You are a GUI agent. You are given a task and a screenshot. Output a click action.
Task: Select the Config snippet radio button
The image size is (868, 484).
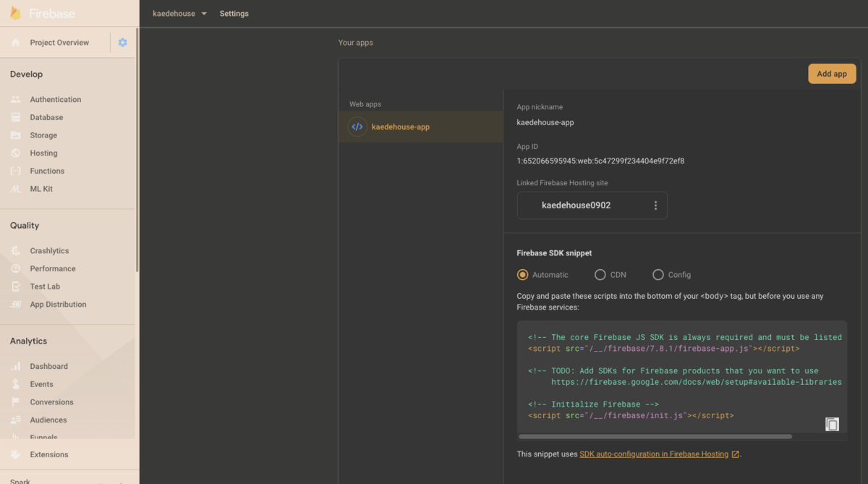pos(658,275)
